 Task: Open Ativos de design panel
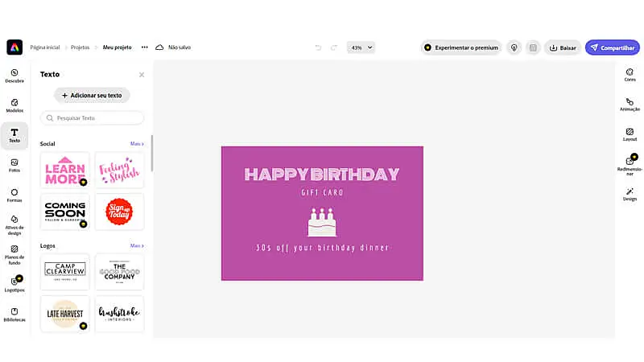click(x=14, y=225)
